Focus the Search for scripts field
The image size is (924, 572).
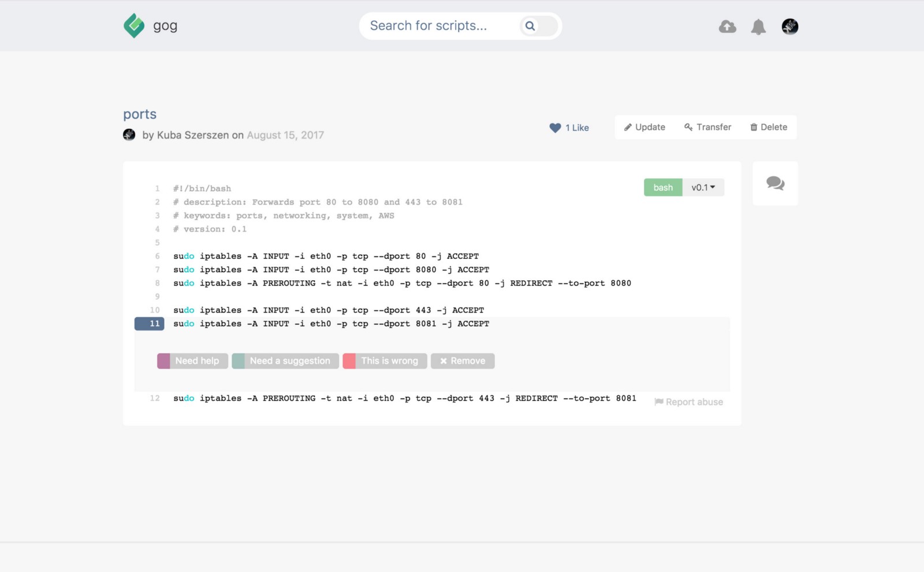click(439, 26)
